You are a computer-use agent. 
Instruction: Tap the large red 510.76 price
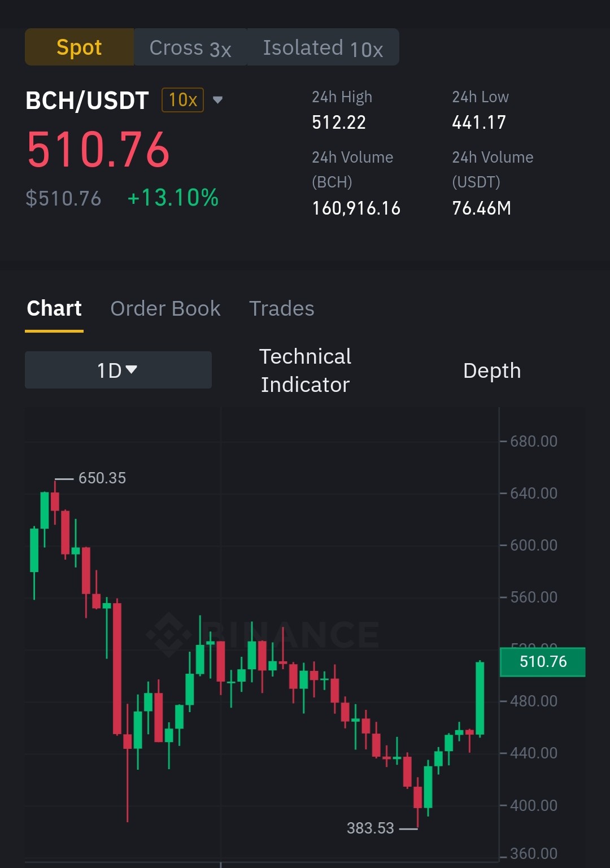coord(98,150)
